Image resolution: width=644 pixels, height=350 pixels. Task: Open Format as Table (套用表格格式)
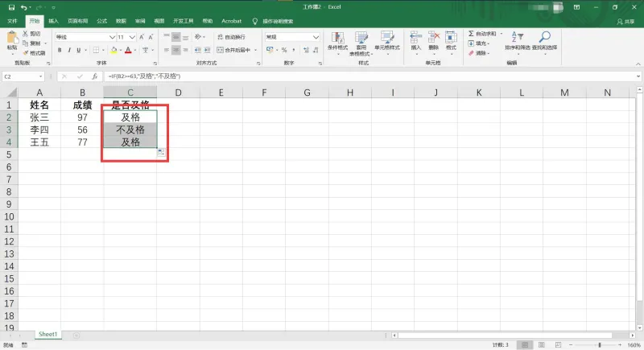[x=361, y=43]
